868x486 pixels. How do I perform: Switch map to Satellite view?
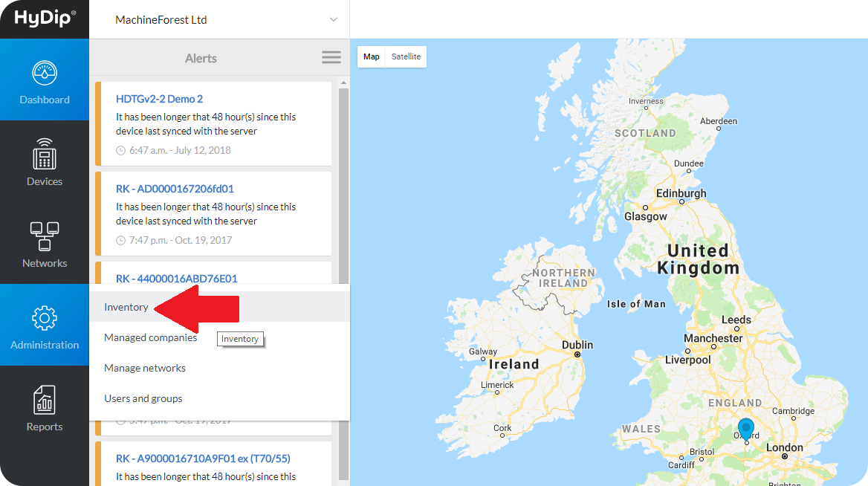click(x=406, y=56)
